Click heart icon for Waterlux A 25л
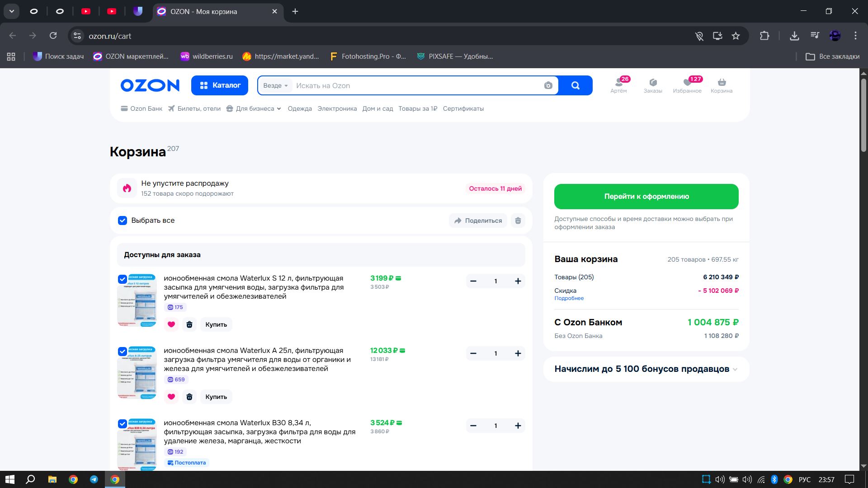This screenshot has width=868, height=488. point(171,397)
